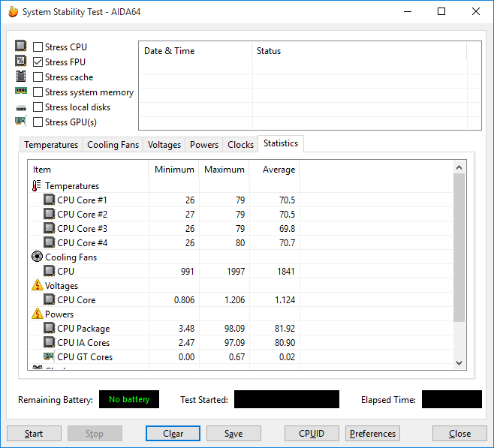Image resolution: width=494 pixels, height=448 pixels.
Task: Click the warning icon next to Powers
Action: click(38, 314)
